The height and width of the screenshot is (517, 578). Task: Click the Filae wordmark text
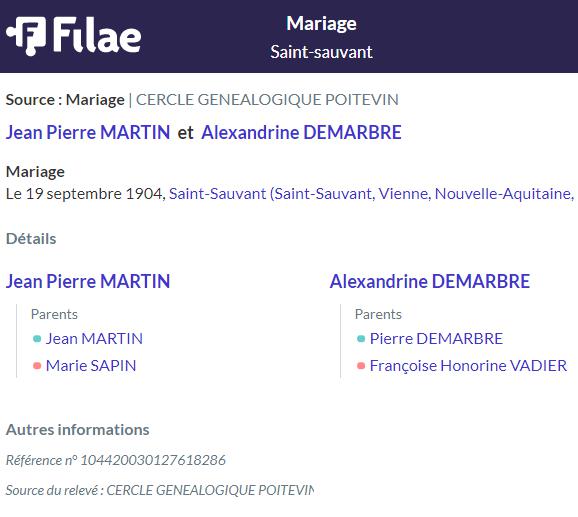click(x=97, y=35)
